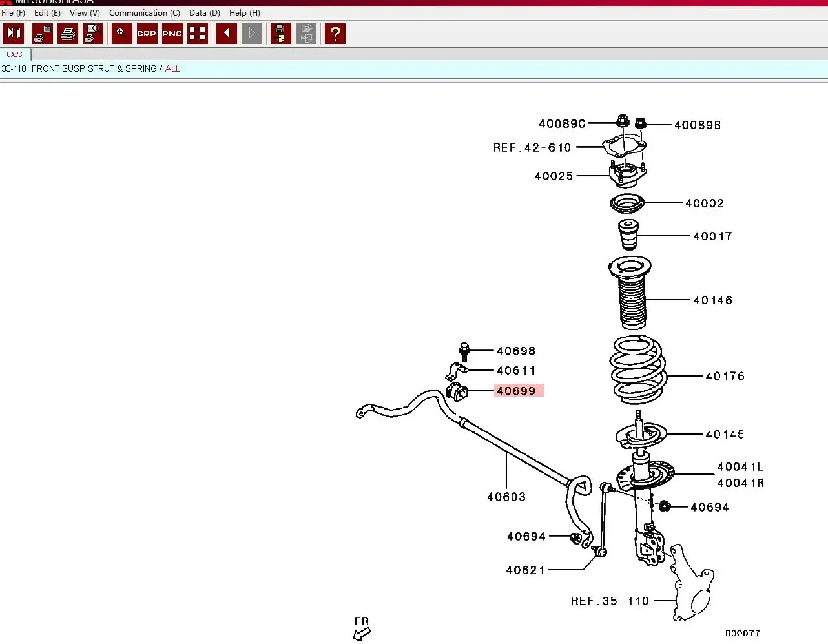Open the Edit (E) menu

click(x=47, y=13)
